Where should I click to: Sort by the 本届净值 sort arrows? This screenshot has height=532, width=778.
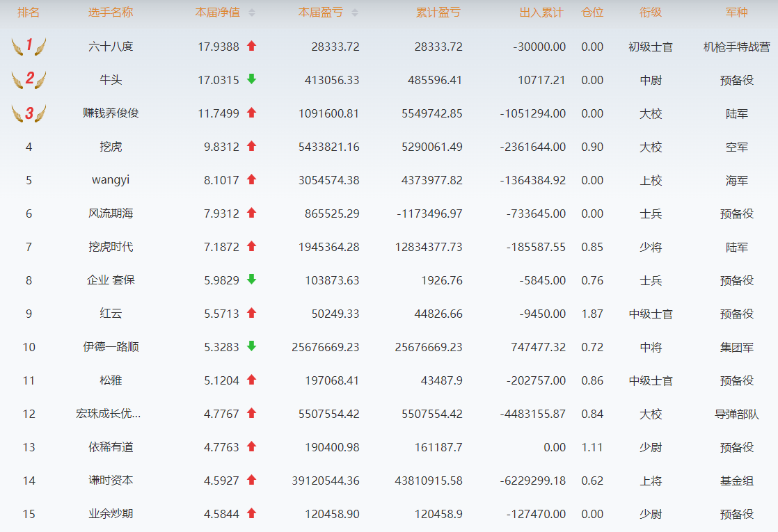pos(252,13)
